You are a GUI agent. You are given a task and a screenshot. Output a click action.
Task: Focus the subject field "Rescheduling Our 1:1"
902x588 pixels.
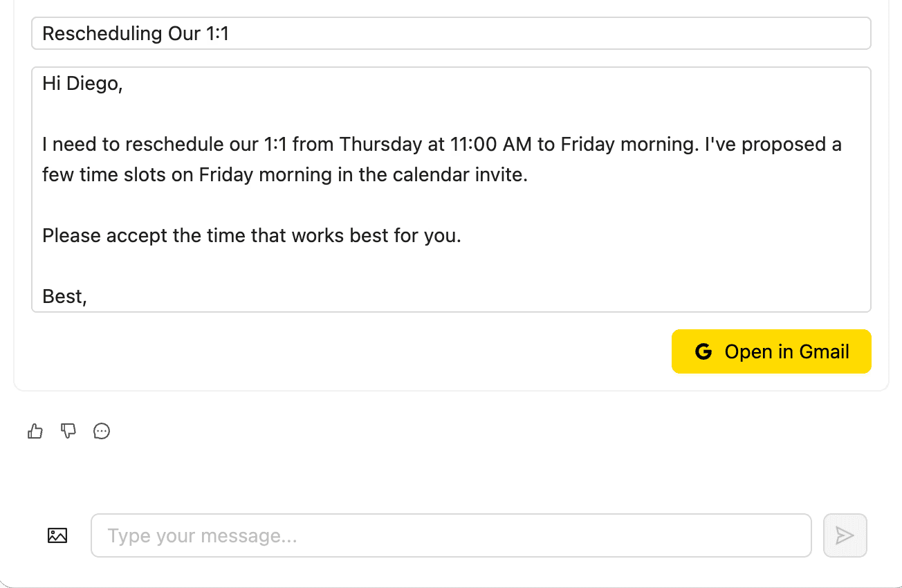point(451,33)
